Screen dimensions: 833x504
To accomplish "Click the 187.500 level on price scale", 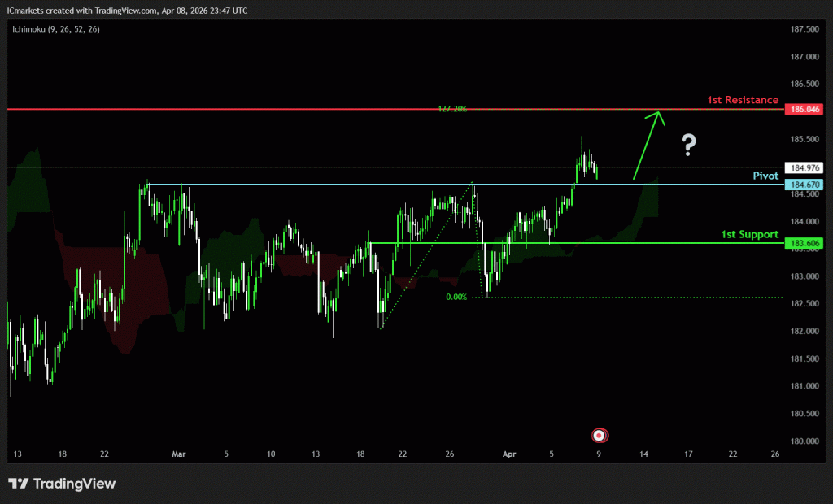I will pyautogui.click(x=803, y=29).
